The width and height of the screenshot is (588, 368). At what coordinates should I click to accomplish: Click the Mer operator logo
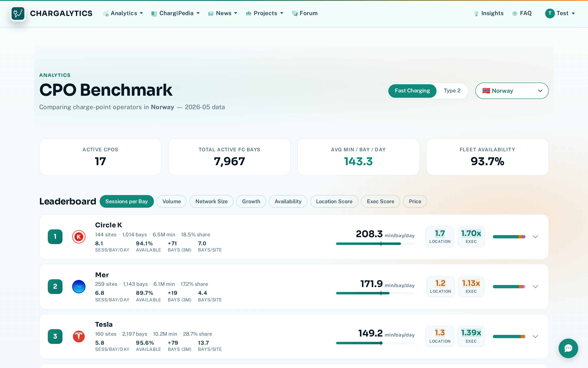79,286
